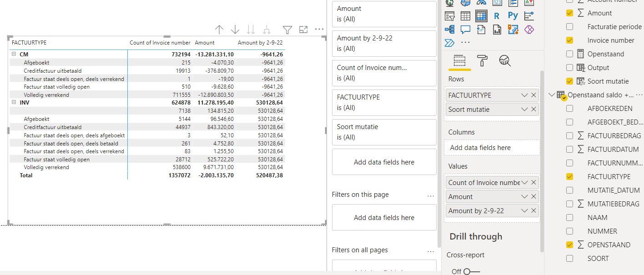Select the Matrix visual icon
The width and height of the screenshot is (644, 275).
coord(481,16)
